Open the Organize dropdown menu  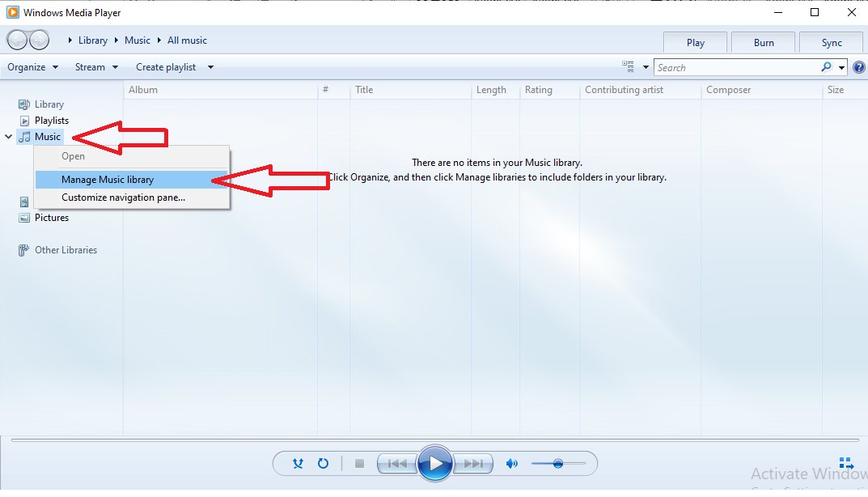click(32, 67)
